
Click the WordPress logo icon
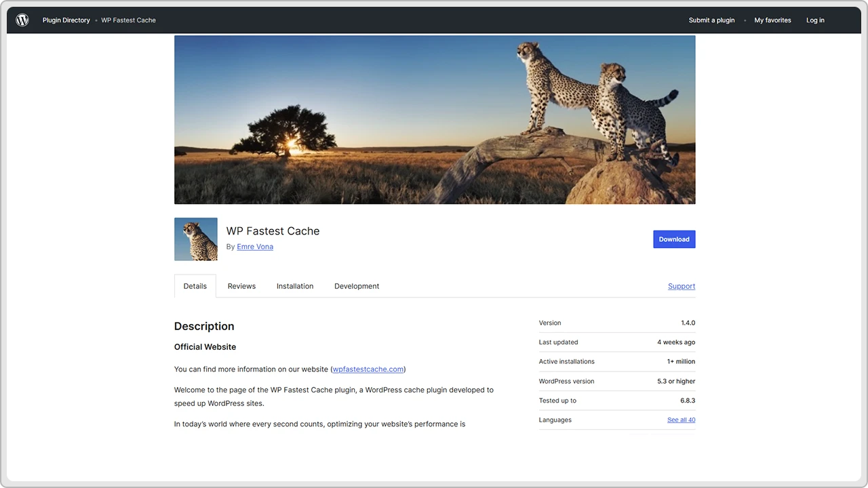22,20
